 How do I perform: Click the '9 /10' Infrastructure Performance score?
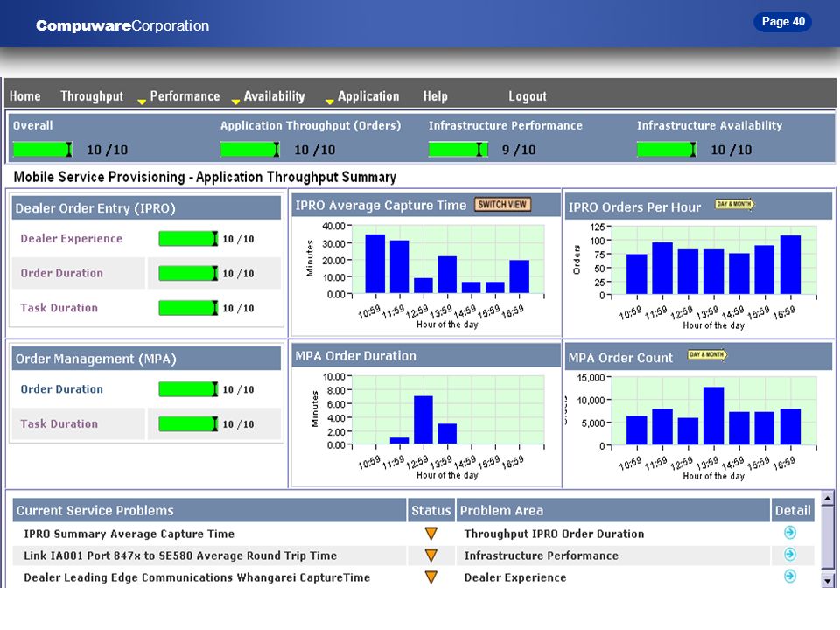pos(519,150)
